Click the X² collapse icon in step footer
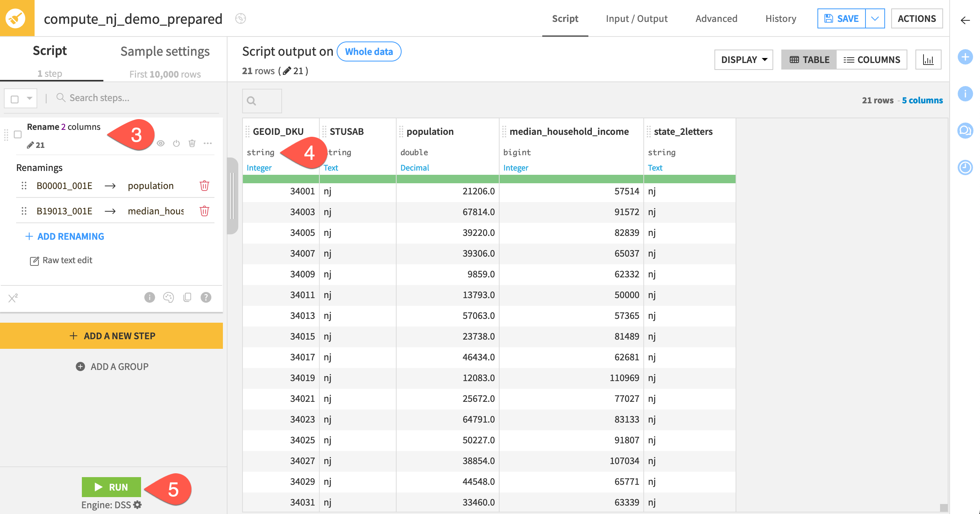This screenshot has height=514, width=980. 13,298
